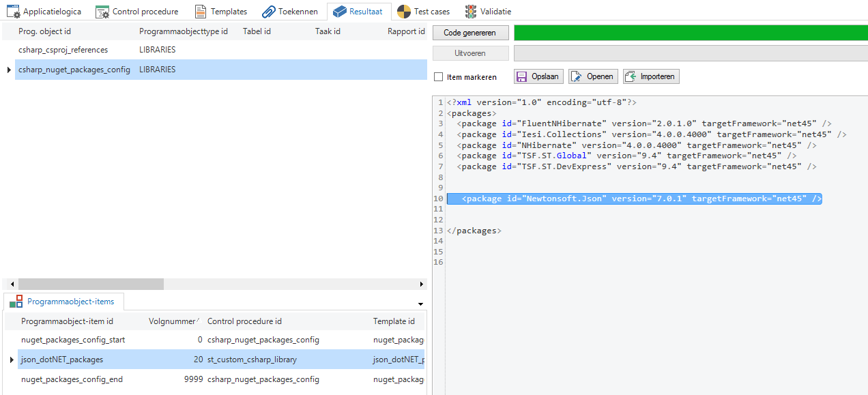Toggle the Item markeren checkbox
Screen dimensions: 868x395
[x=439, y=77]
